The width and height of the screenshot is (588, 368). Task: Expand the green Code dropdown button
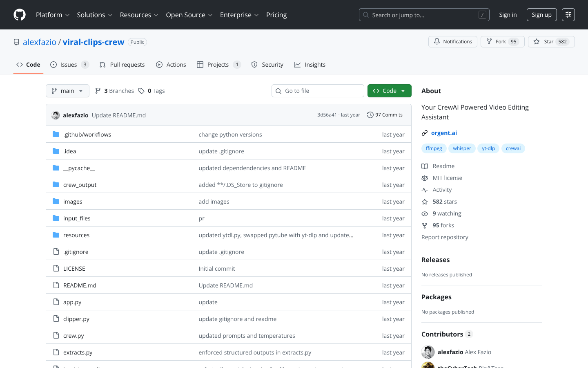point(389,91)
